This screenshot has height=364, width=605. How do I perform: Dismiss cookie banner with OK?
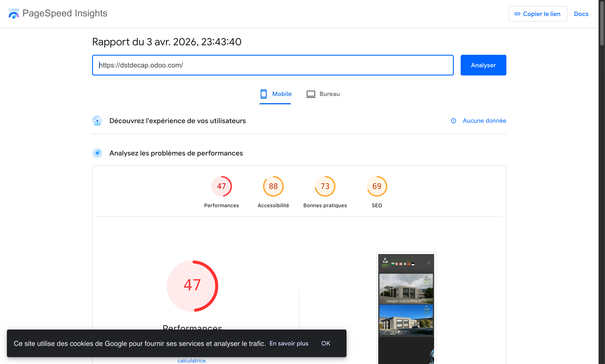326,343
